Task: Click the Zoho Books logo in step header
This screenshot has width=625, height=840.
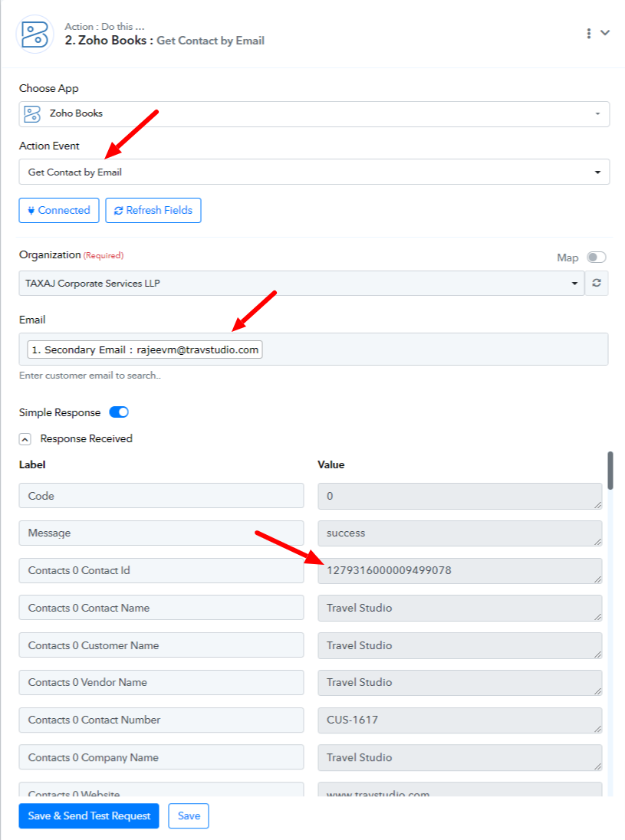Action: 35,34
